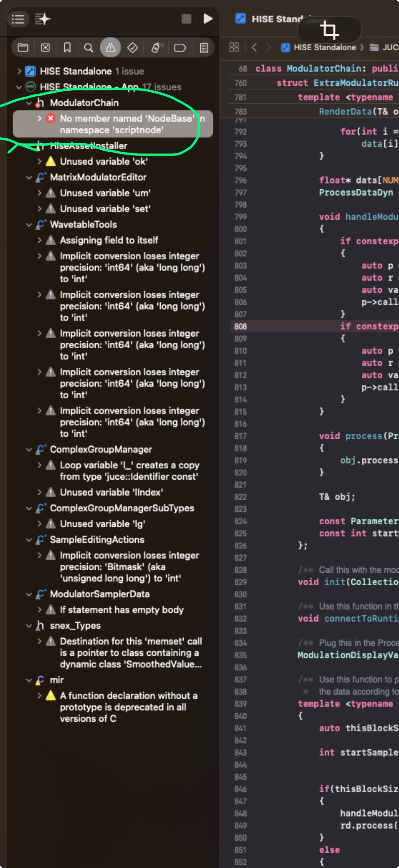Expand the HISE Standalone 1 issue group

tap(19, 71)
